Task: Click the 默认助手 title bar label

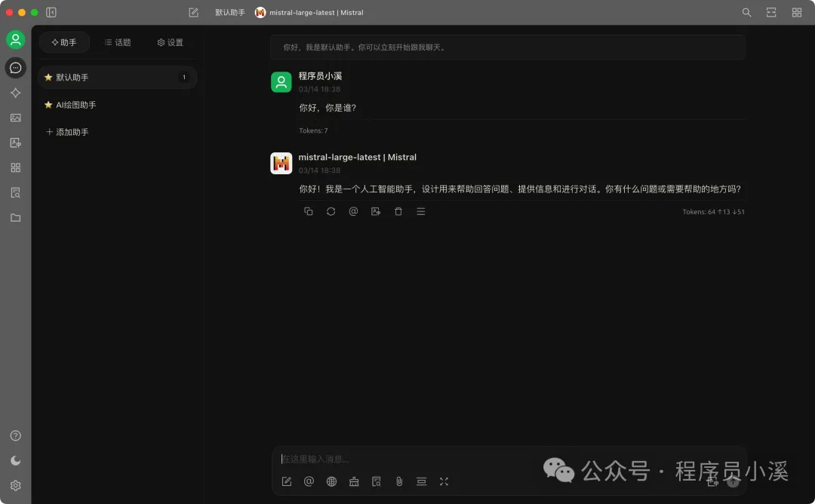Action: (x=230, y=13)
